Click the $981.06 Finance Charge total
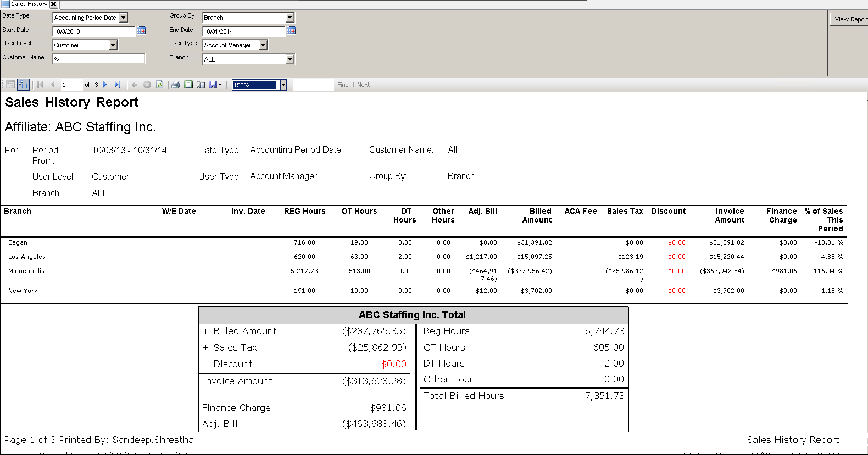Image resolution: width=868 pixels, height=455 pixels. point(388,408)
